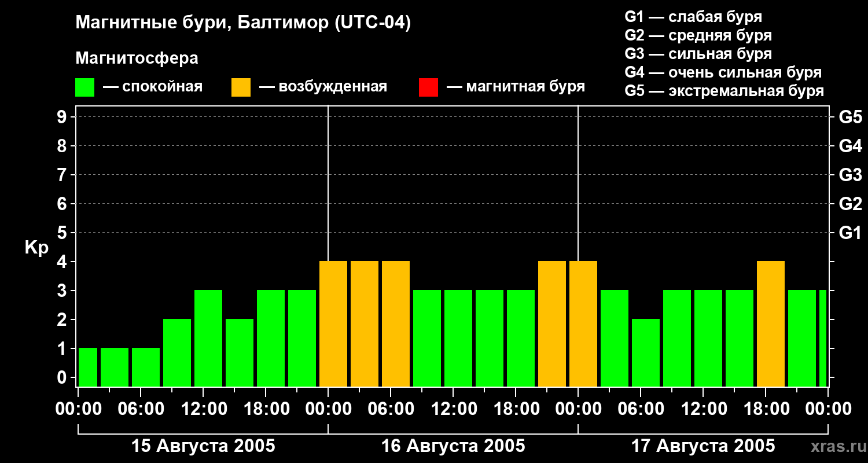Screen dimensions: 868x463
Task: Click the G3 label on right axis
Action: coord(850,175)
